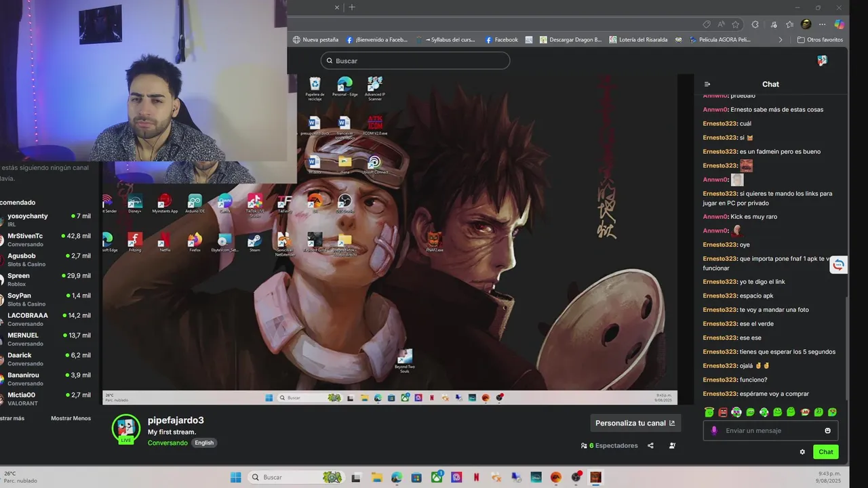
Task: Open recommended channel Daarick
Action: [45, 359]
